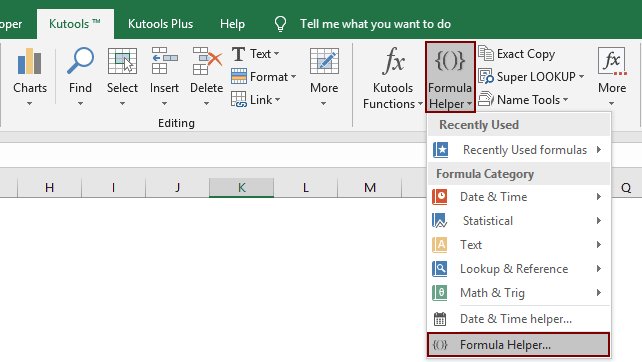
Task: Click the Insert rows icon
Action: pyautogui.click(x=164, y=61)
